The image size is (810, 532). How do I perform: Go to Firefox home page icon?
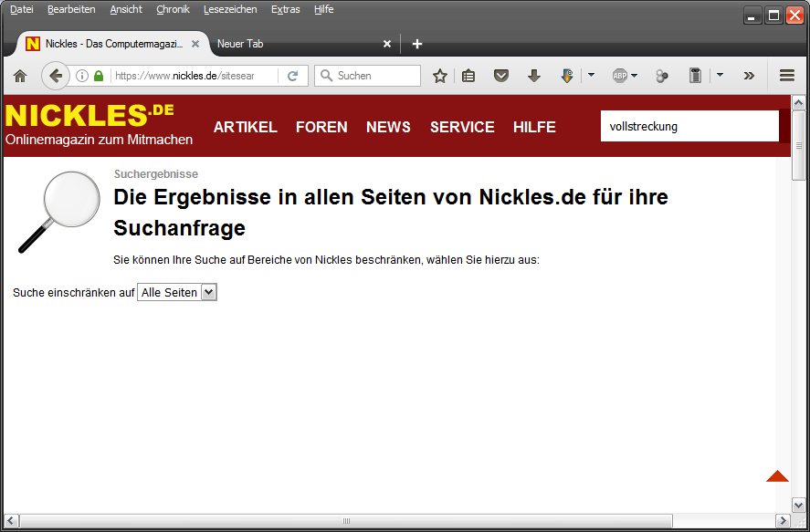pyautogui.click(x=20, y=77)
